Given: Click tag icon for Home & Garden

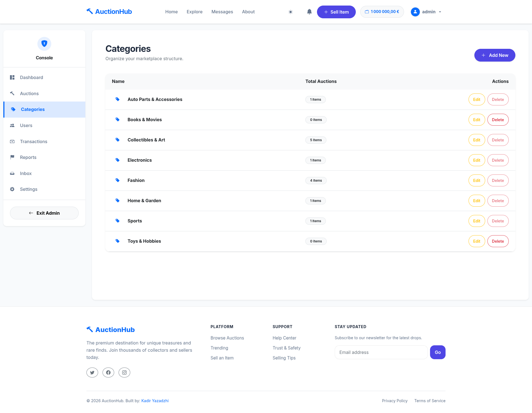Looking at the screenshot, I should [x=117, y=201].
